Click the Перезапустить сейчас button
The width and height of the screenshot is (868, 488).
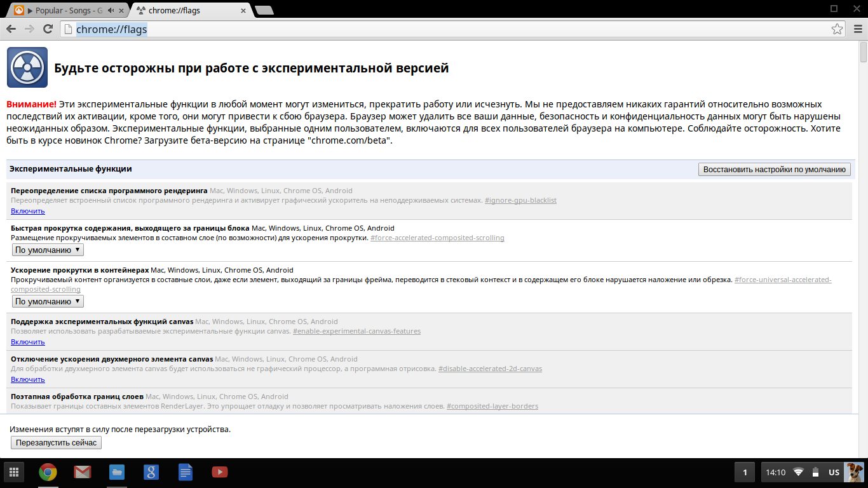(56, 443)
